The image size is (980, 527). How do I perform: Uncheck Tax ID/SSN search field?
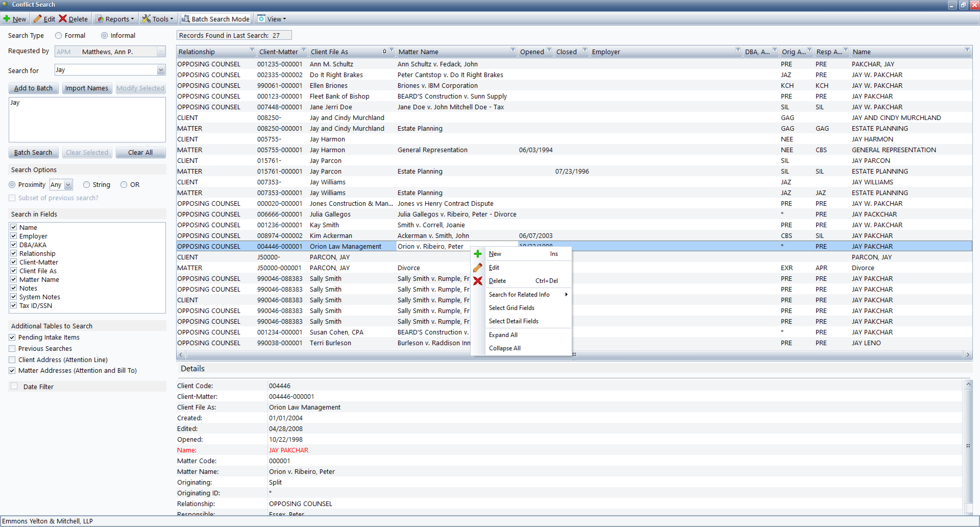pyautogui.click(x=14, y=306)
